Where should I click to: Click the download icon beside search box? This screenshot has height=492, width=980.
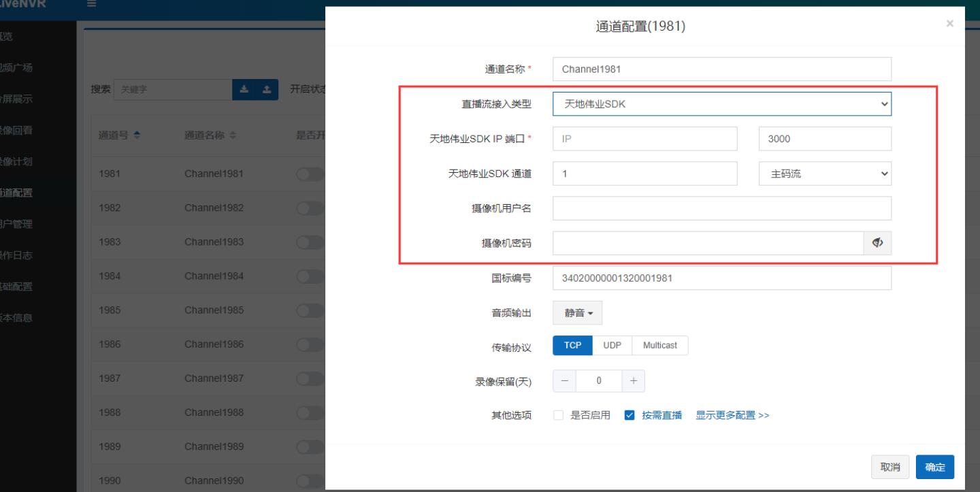(244, 90)
